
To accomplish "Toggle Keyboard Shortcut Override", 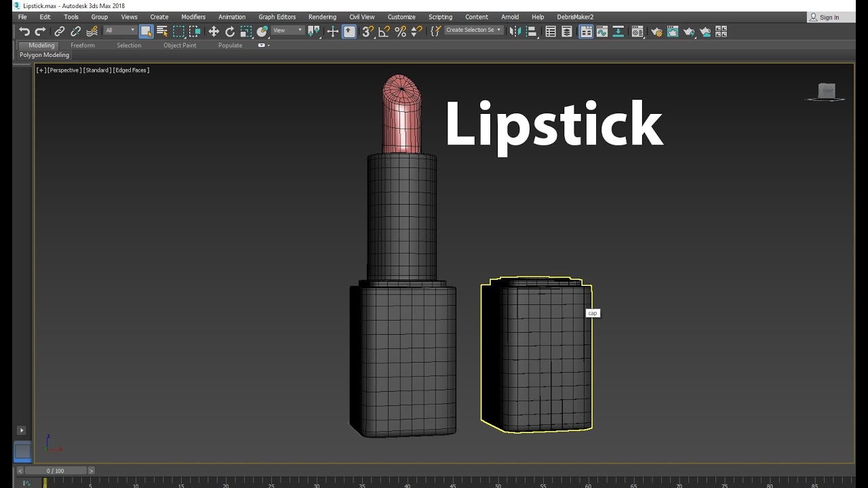I will 349,31.
